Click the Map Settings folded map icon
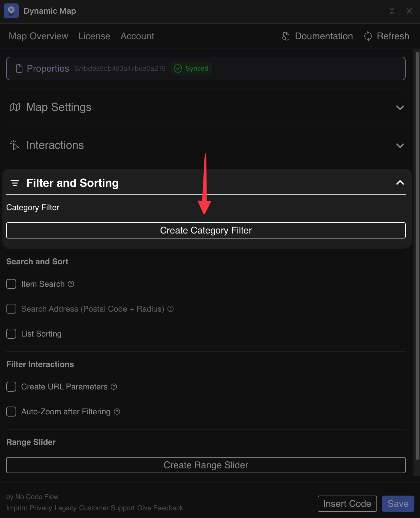 [15, 107]
